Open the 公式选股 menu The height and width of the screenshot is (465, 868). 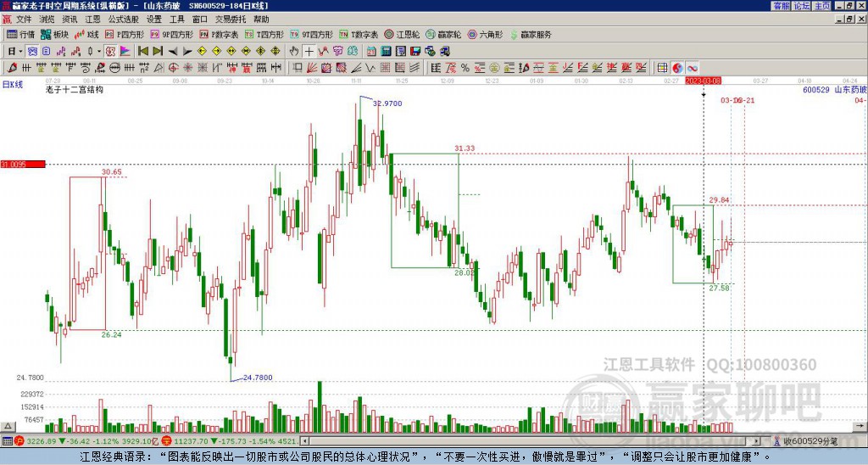click(x=123, y=20)
